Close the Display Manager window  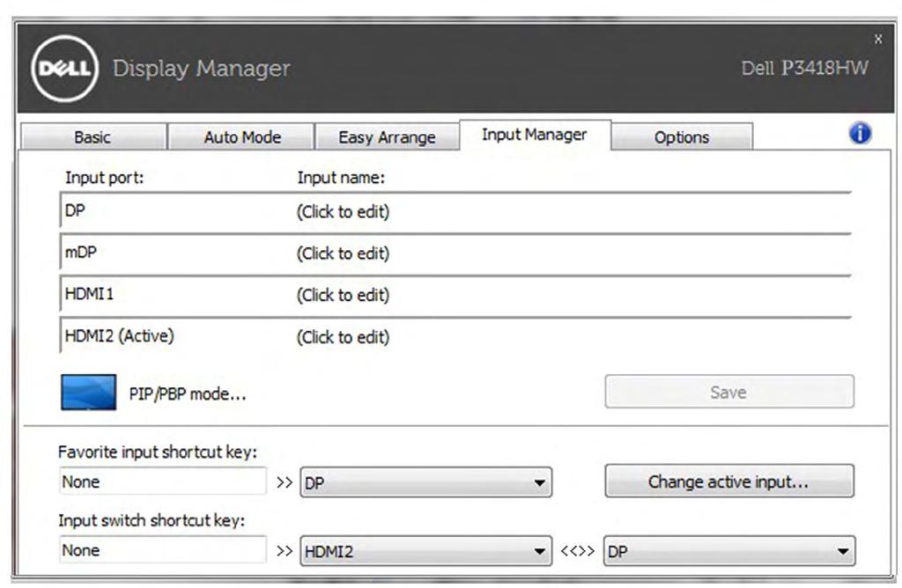coord(878,39)
